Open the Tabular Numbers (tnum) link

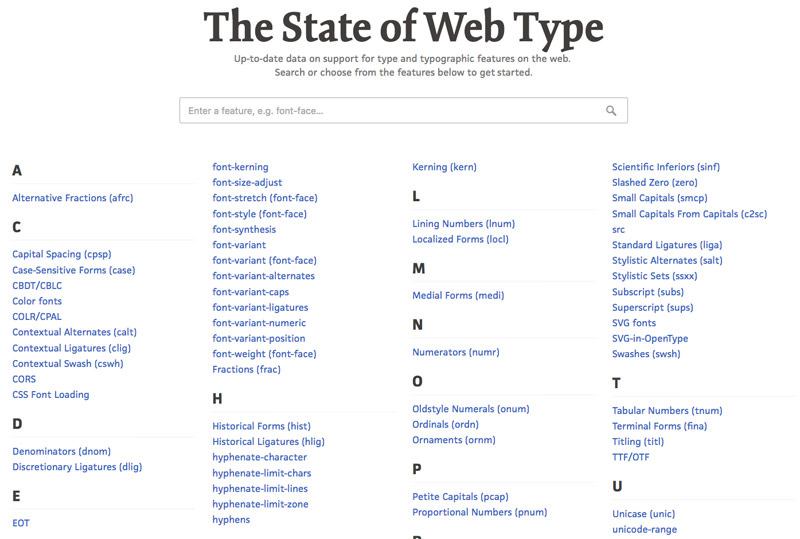click(x=667, y=411)
